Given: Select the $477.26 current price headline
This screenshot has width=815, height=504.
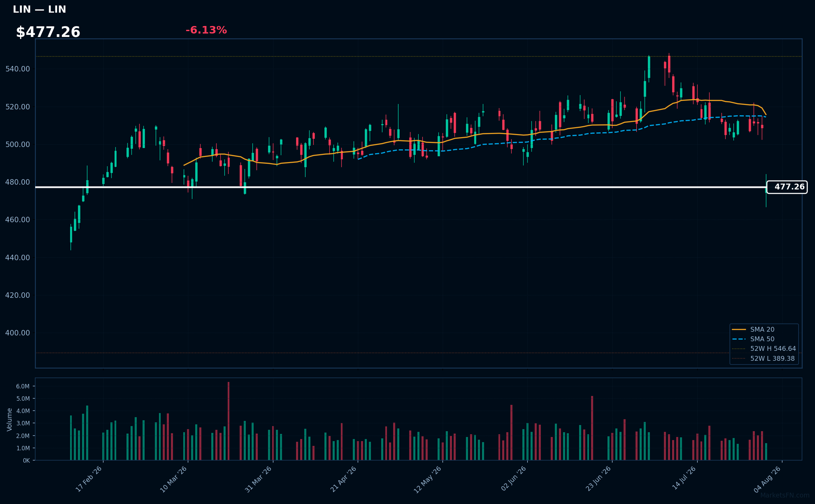Looking at the screenshot, I should pyautogui.click(x=48, y=32).
